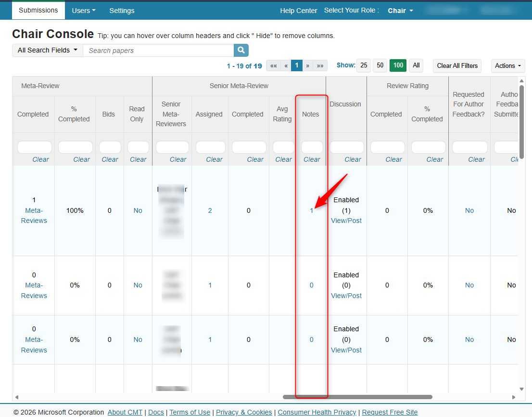Go to first page with «« icon
The image size is (532, 417).
[x=273, y=65]
